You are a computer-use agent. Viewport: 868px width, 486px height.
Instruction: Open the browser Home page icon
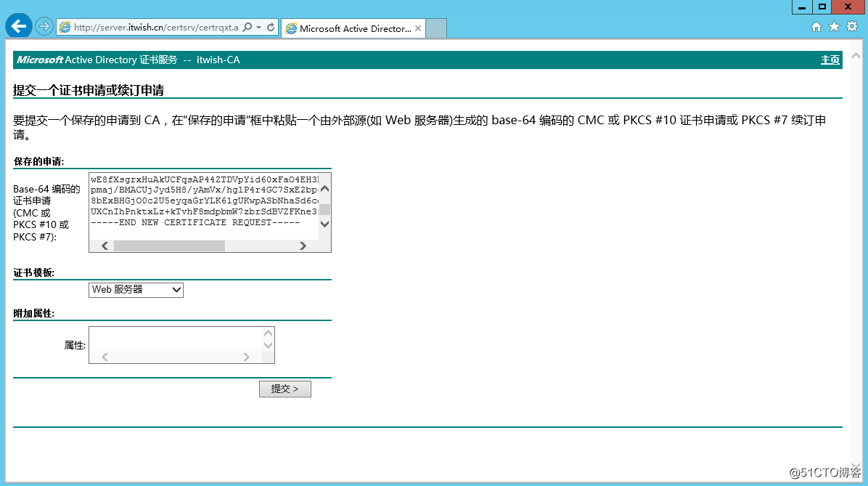pyautogui.click(x=816, y=27)
